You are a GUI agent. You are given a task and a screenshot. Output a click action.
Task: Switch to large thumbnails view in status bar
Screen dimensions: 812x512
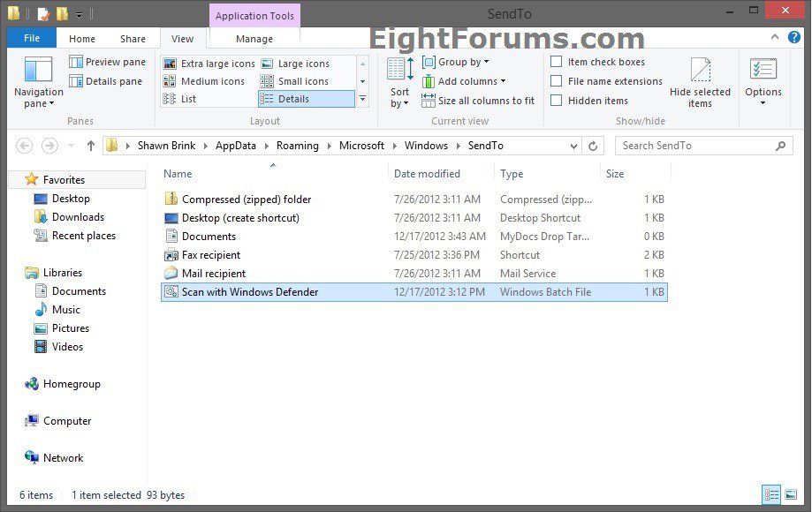coord(791,495)
